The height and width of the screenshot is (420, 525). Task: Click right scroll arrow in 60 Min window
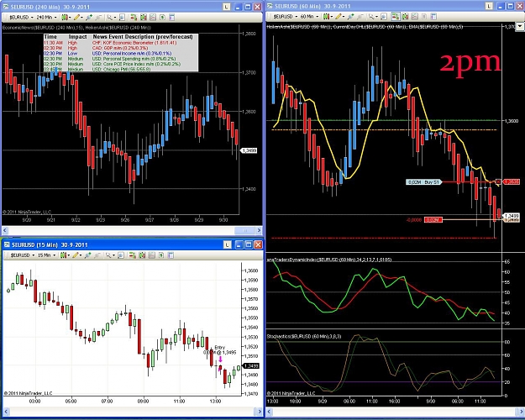tap(520, 412)
